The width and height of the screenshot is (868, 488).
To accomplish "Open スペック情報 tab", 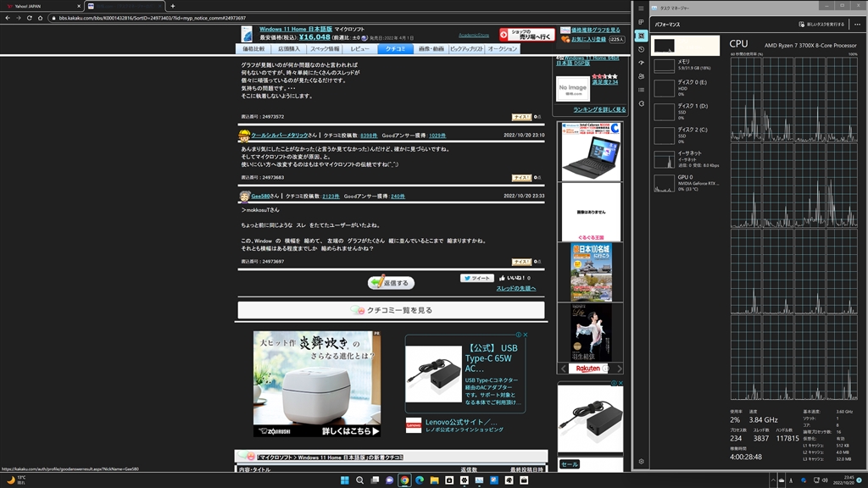I will (325, 48).
